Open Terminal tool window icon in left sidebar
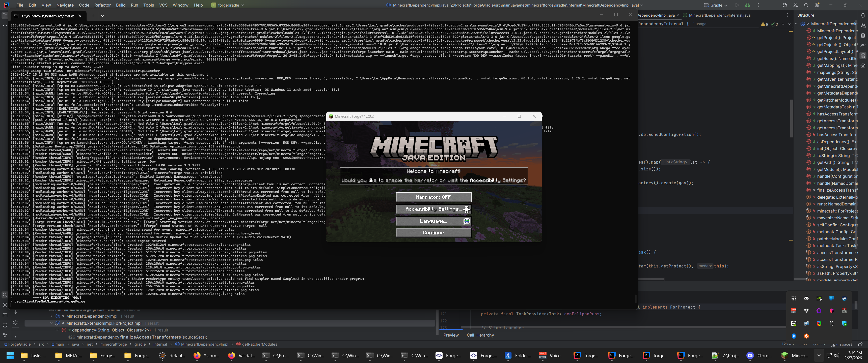 point(5,315)
